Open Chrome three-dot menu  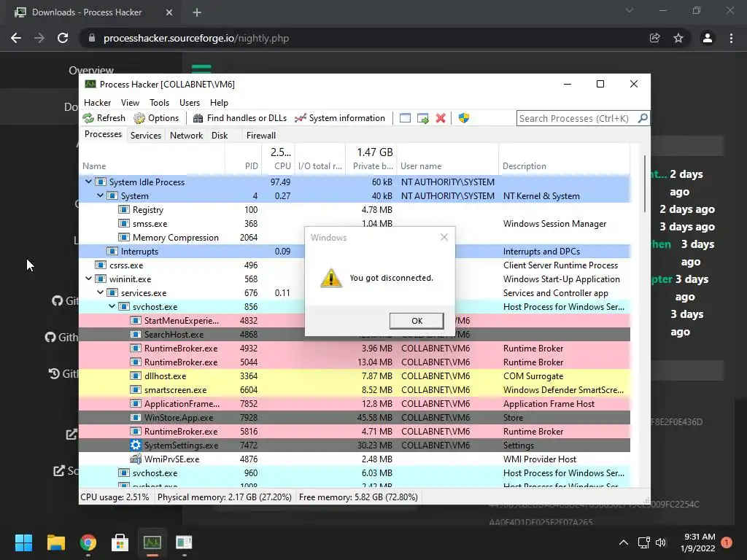[x=731, y=38]
